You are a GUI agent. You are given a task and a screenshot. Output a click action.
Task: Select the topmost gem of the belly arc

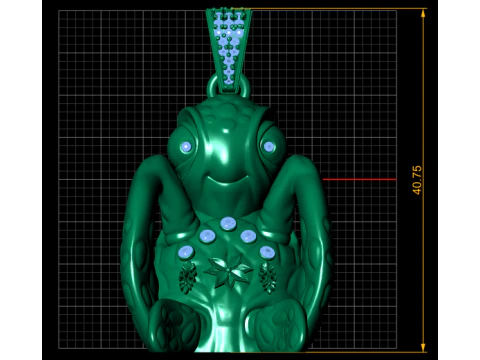pyautogui.click(x=228, y=224)
